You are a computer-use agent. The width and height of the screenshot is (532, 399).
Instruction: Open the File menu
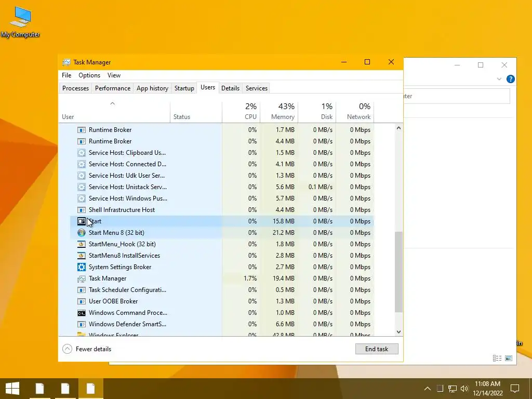point(66,75)
